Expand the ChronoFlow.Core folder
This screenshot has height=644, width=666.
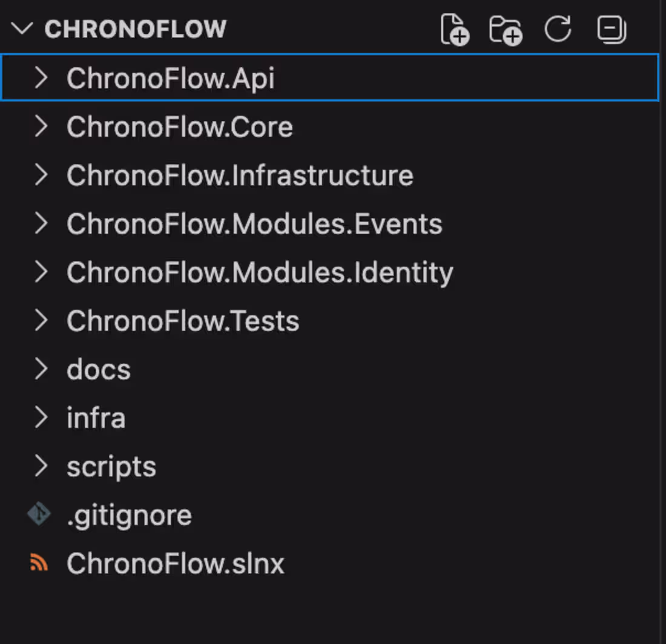[x=41, y=126]
